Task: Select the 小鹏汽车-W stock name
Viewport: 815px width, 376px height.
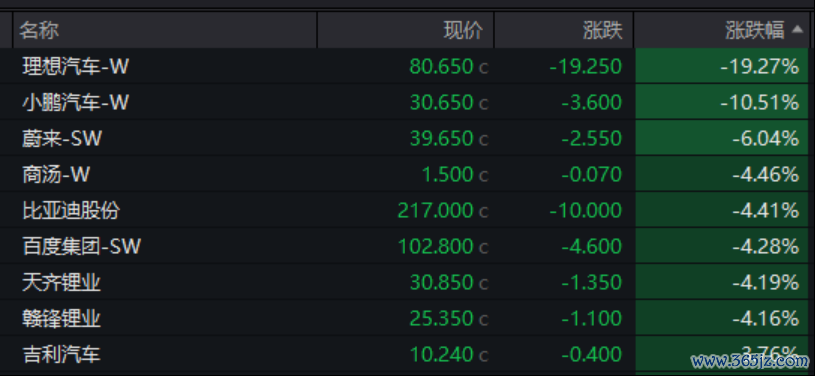Action: [75, 102]
